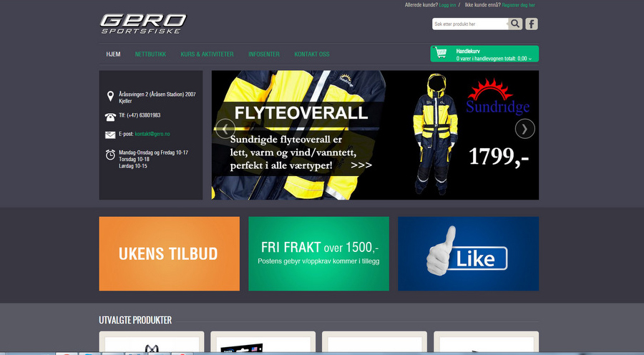This screenshot has width=644, height=355.
Task: Click the UTVALGTE PRODUKTER heading
Action: tap(135, 320)
